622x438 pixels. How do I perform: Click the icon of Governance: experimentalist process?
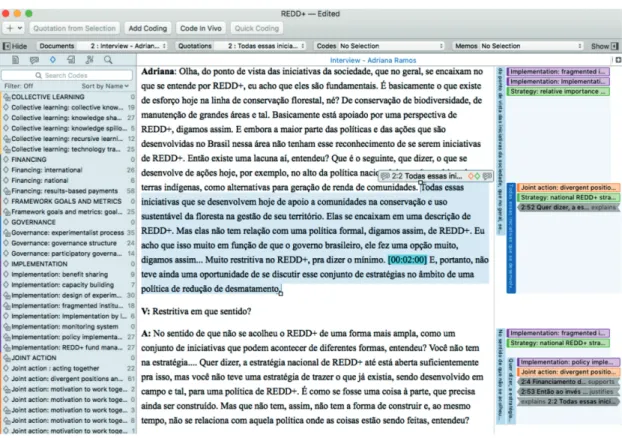(x=6, y=232)
